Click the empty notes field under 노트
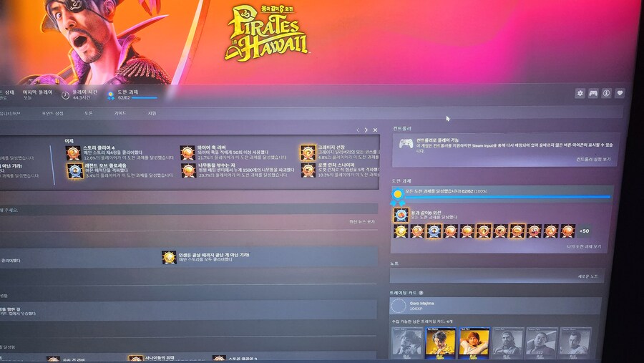The height and width of the screenshot is (363, 644). coord(497,276)
